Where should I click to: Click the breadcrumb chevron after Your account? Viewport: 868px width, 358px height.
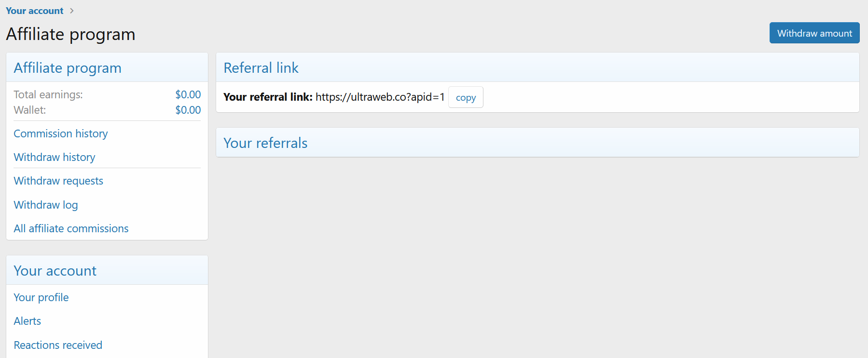tap(72, 11)
